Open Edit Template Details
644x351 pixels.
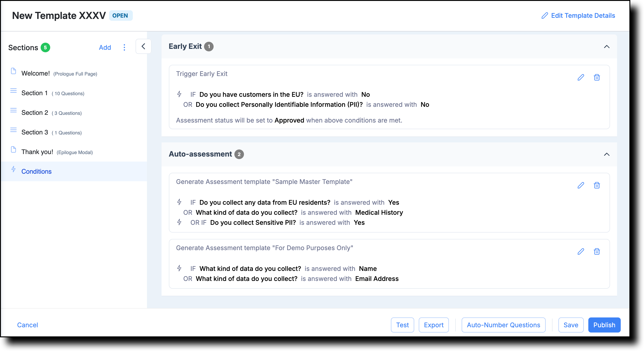point(583,16)
